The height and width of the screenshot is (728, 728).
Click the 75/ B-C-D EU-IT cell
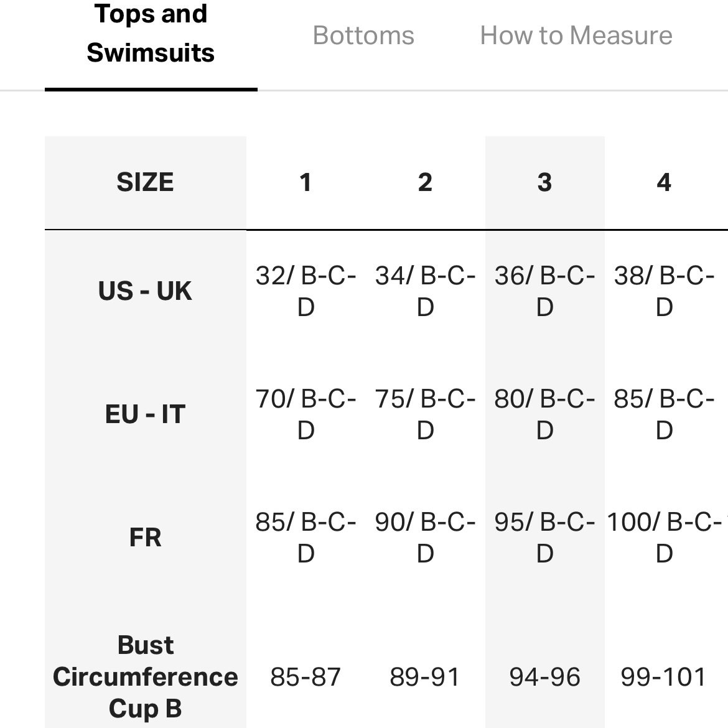tap(425, 414)
